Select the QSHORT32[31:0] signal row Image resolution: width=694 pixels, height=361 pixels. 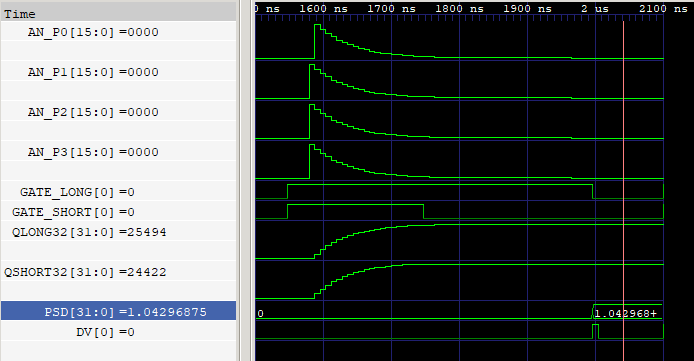(x=118, y=272)
